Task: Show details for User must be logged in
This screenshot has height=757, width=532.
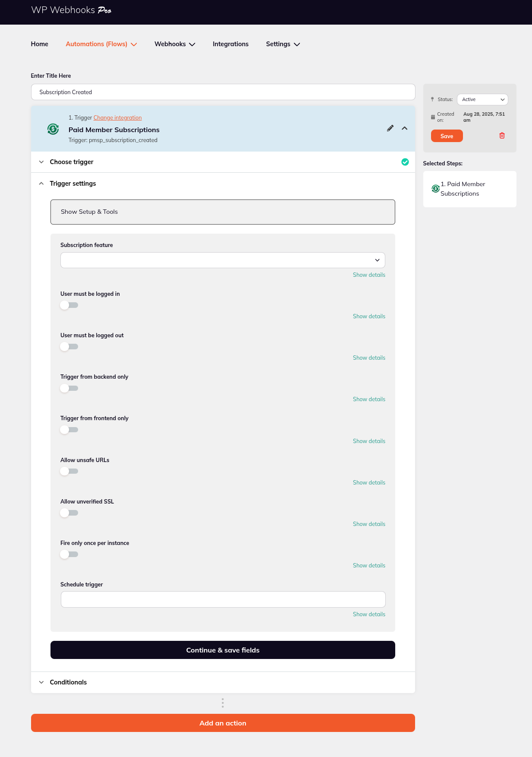Action: (369, 317)
